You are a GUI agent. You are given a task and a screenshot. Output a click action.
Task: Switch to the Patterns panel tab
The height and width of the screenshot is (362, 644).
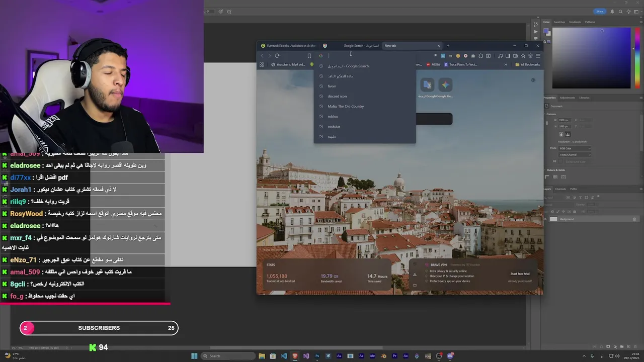pyautogui.click(x=590, y=22)
